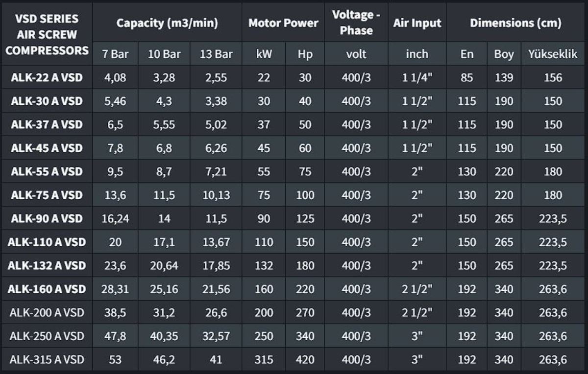The image size is (588, 374).
Task: Click the 180 height value for ALK-55
Action: [553, 171]
